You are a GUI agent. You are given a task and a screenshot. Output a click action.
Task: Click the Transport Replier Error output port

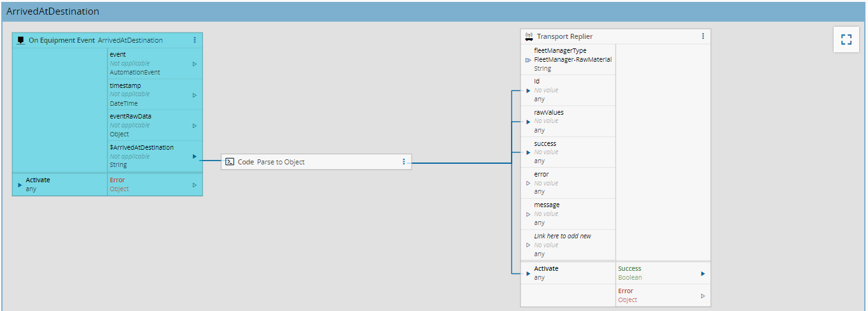tap(703, 296)
